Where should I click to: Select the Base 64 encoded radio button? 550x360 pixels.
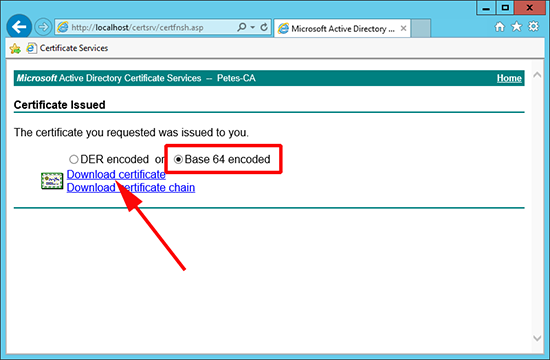point(178,160)
